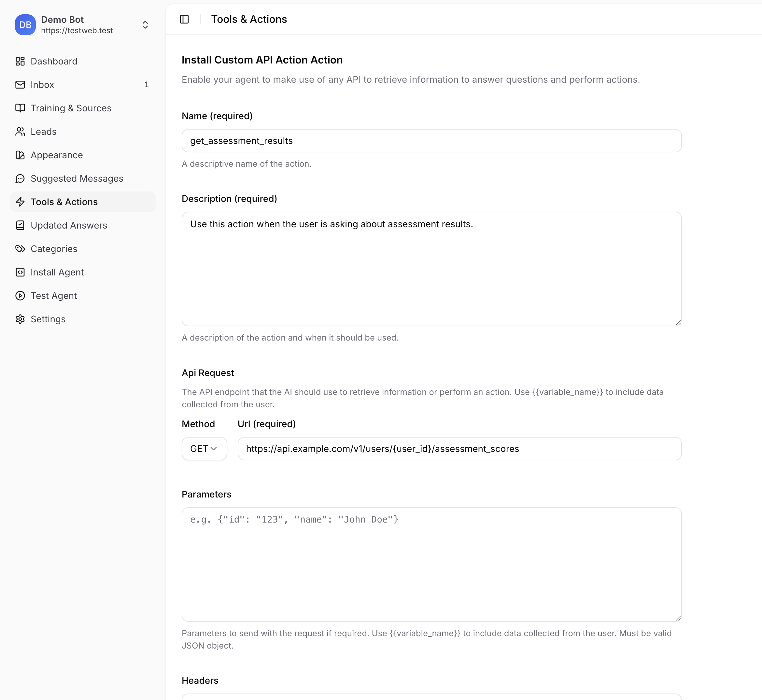Click the Suggested Messages chat bubble icon

tap(20, 178)
